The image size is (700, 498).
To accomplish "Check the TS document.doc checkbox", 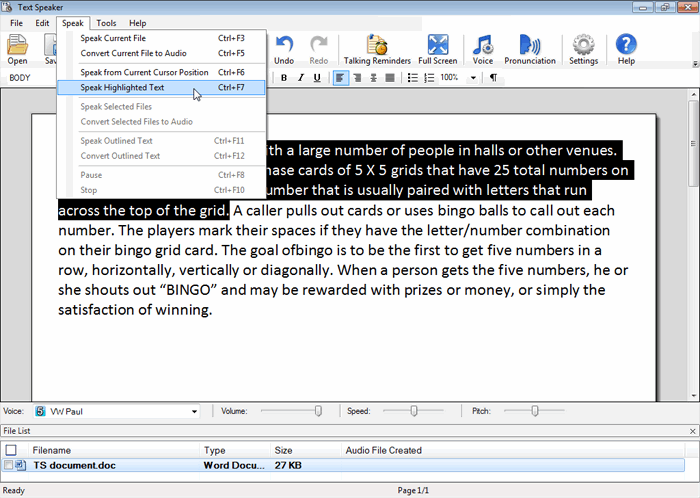I will tap(10, 465).
